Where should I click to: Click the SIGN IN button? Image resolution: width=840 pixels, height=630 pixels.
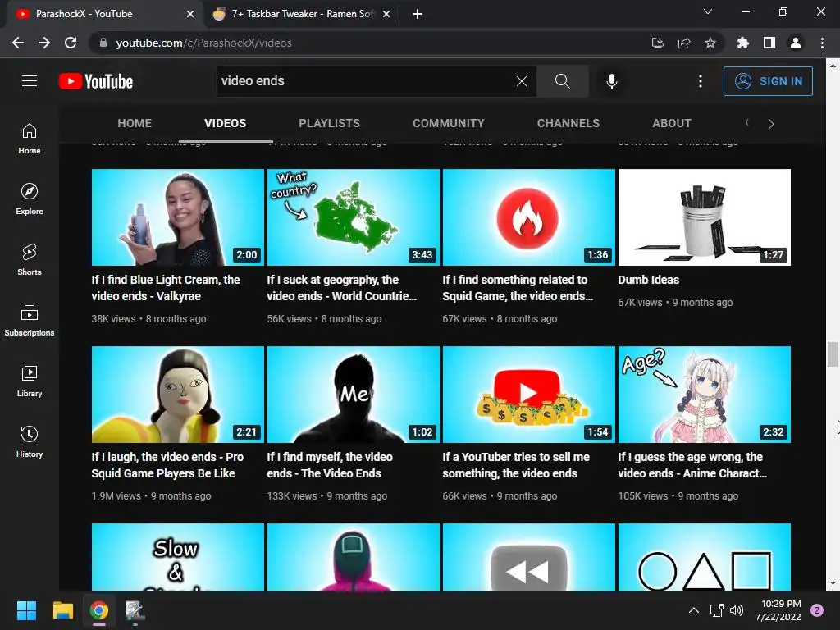coord(768,81)
